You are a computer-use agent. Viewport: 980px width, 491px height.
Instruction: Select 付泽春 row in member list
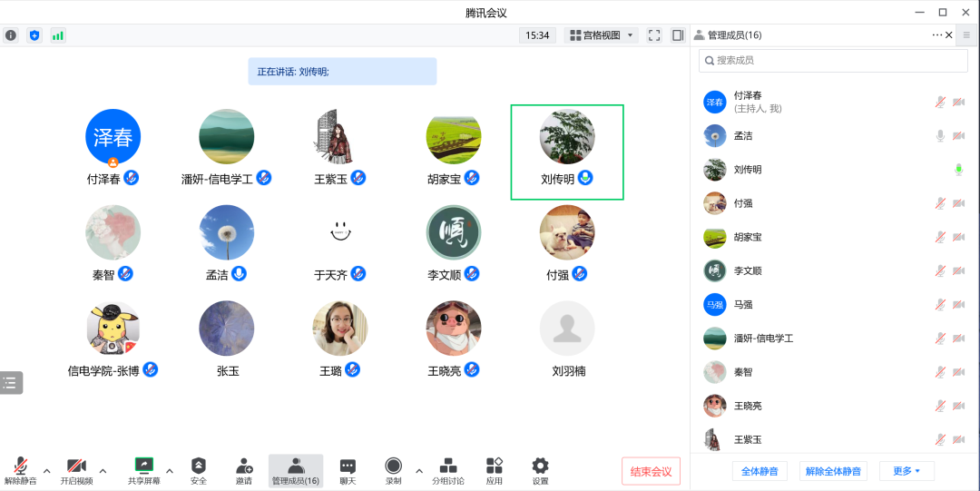tap(835, 102)
